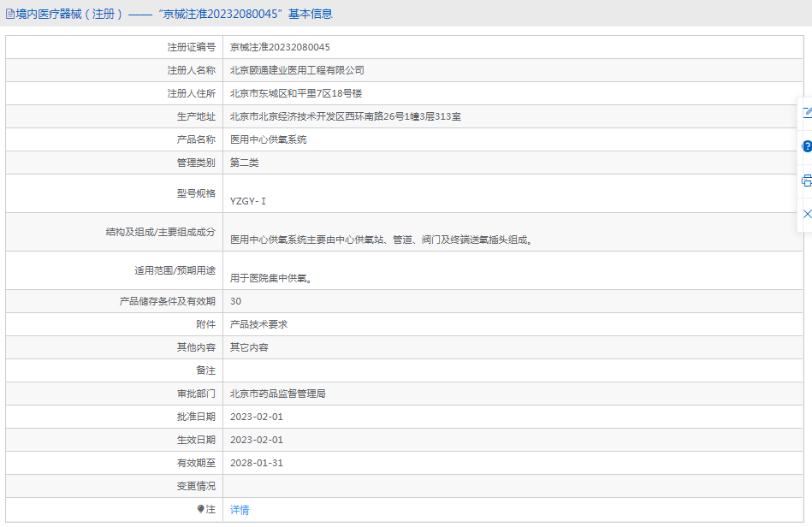Select the 生效日期 value 2023-02-01
This screenshot has width=812, height=527.
point(257,440)
